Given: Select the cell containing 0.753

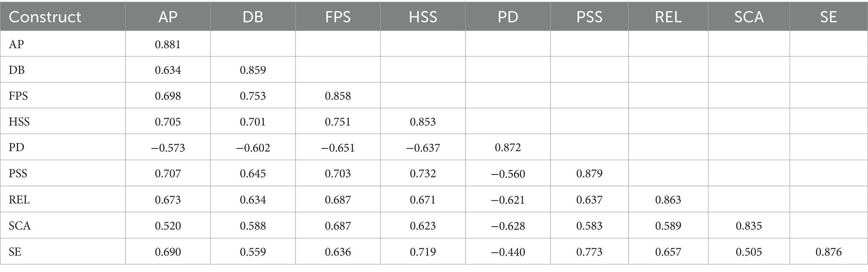Looking at the screenshot, I should pyautogui.click(x=253, y=96).
